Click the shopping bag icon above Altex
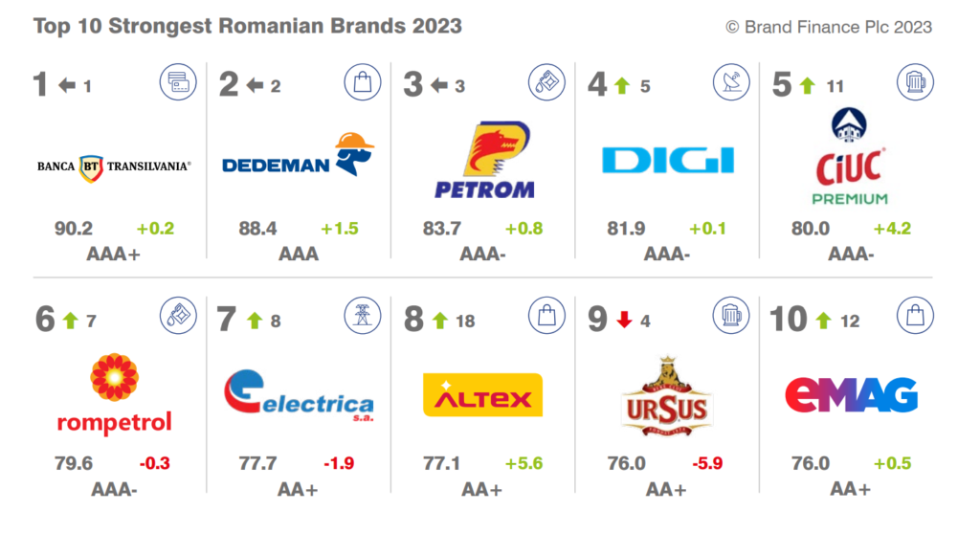The image size is (980, 533). 546,316
